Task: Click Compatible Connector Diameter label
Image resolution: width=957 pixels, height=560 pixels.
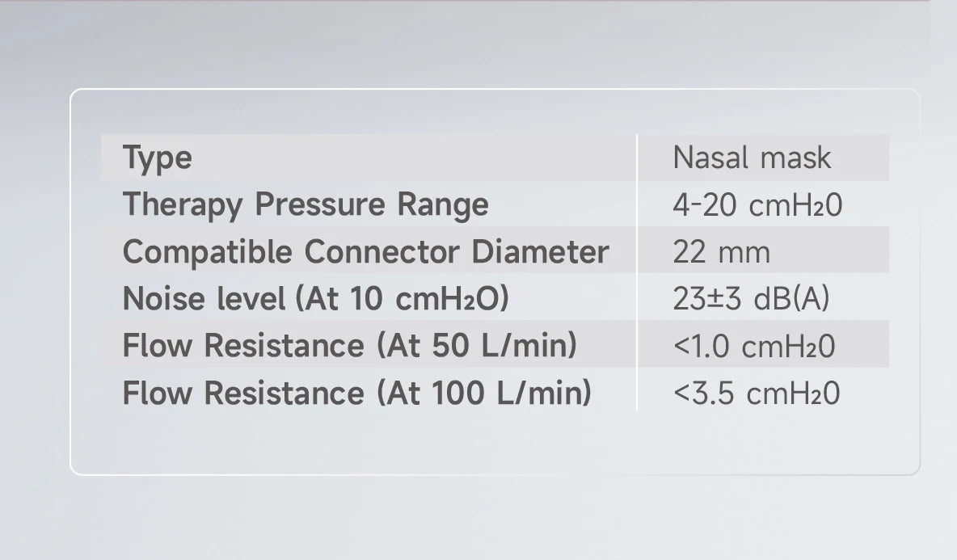Action: pyautogui.click(x=365, y=251)
